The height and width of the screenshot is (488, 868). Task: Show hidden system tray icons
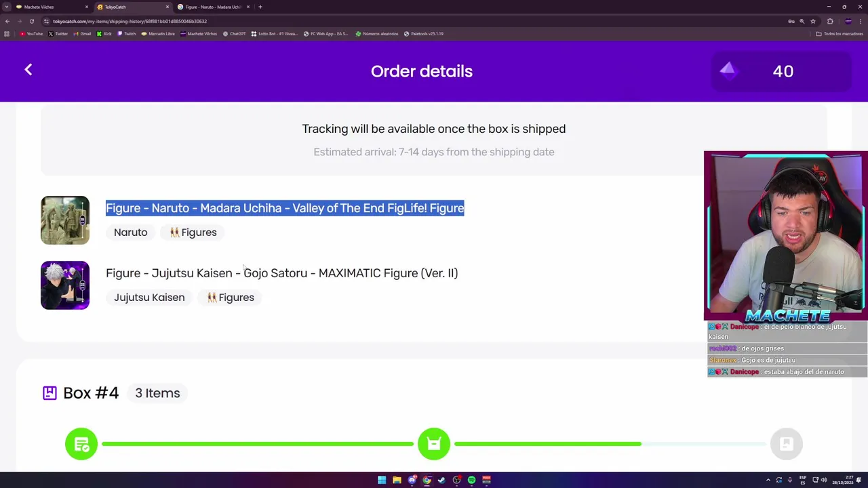coord(768,480)
